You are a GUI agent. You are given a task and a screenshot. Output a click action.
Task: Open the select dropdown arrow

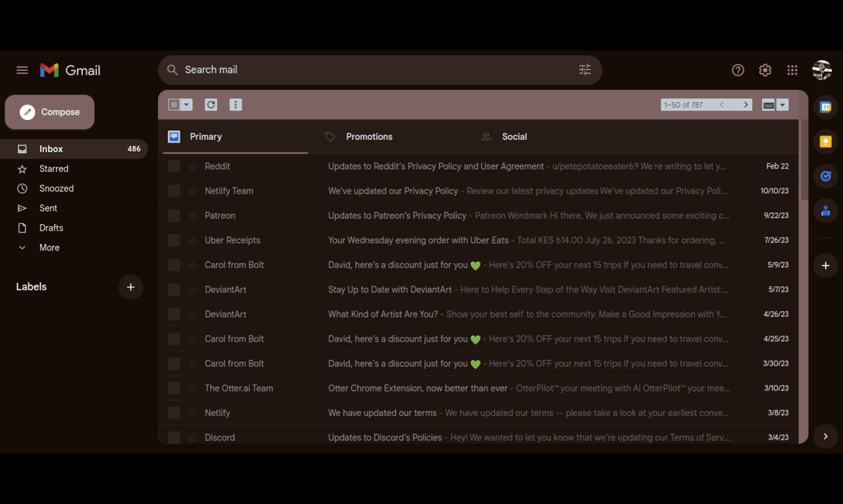tap(187, 105)
